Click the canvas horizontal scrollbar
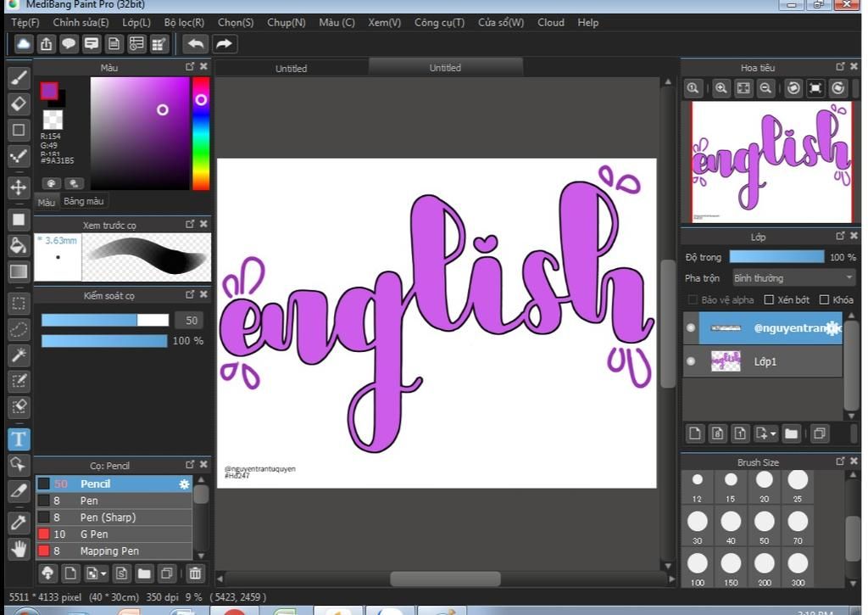This screenshot has width=868, height=615. coord(445,579)
